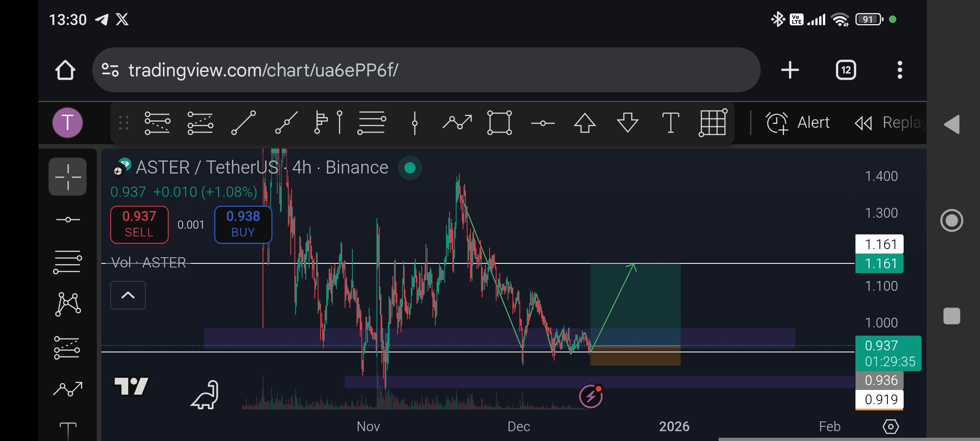Viewport: 980px width, 441px height.
Task: Select the rectangle shape tool
Action: tap(499, 122)
